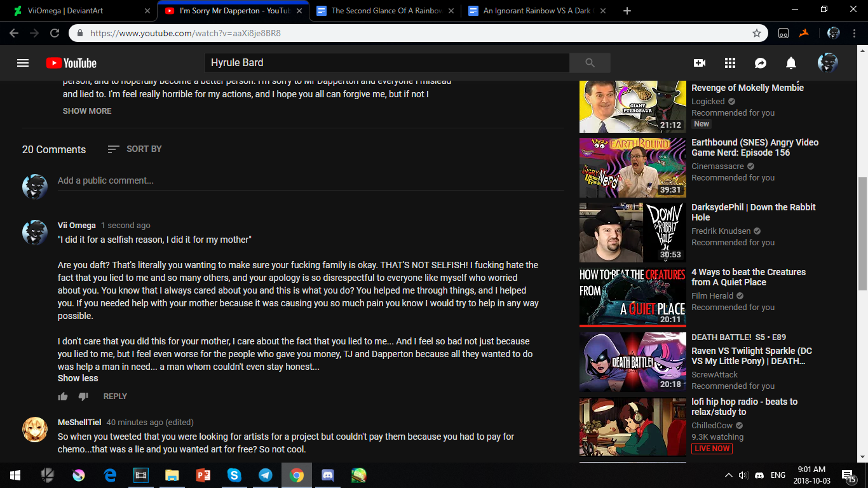The image size is (868, 488).
Task: Open Raven VS Twilight Sparkle video title
Action: click(x=752, y=356)
